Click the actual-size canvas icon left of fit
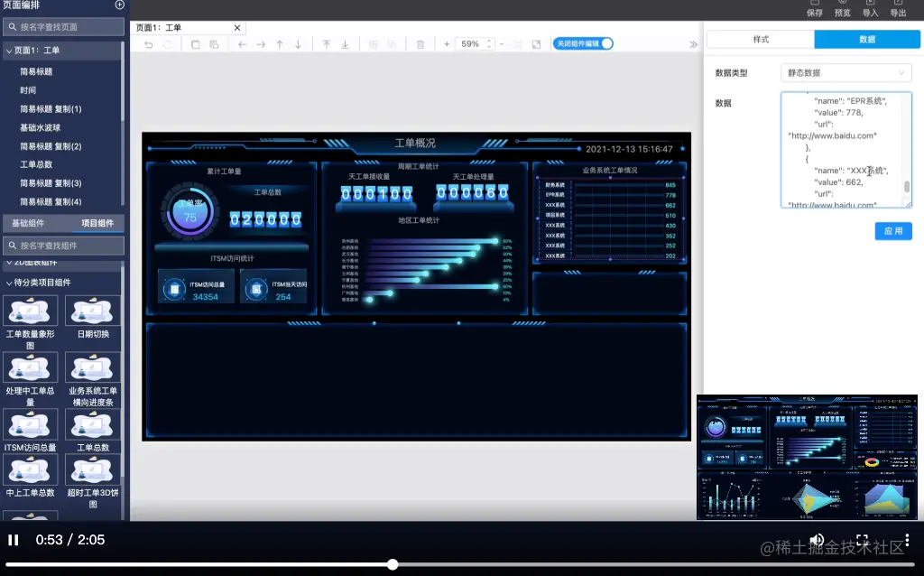 click(x=518, y=44)
